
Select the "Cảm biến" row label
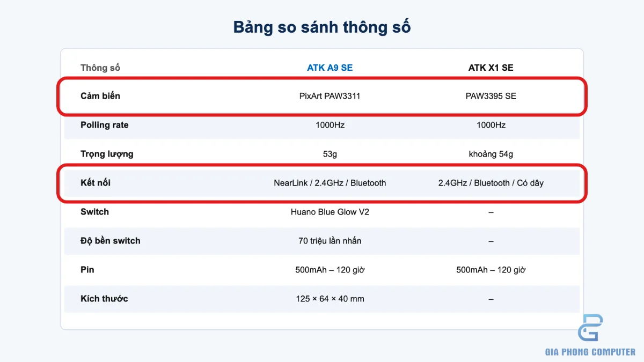pos(100,96)
